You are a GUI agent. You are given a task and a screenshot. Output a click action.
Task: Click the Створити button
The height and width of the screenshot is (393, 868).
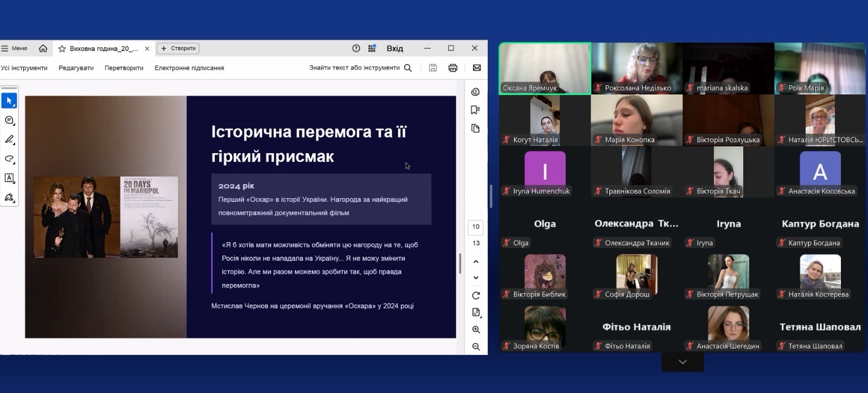pyautogui.click(x=178, y=48)
